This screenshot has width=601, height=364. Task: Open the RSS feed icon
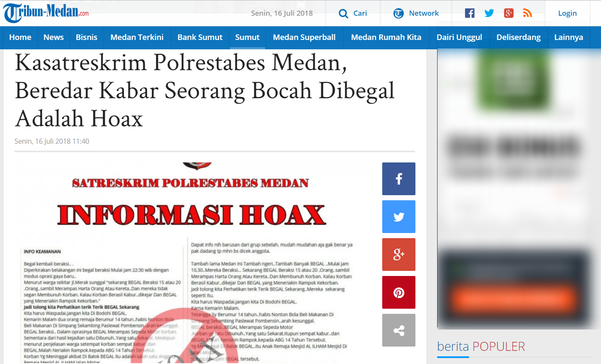(x=528, y=13)
